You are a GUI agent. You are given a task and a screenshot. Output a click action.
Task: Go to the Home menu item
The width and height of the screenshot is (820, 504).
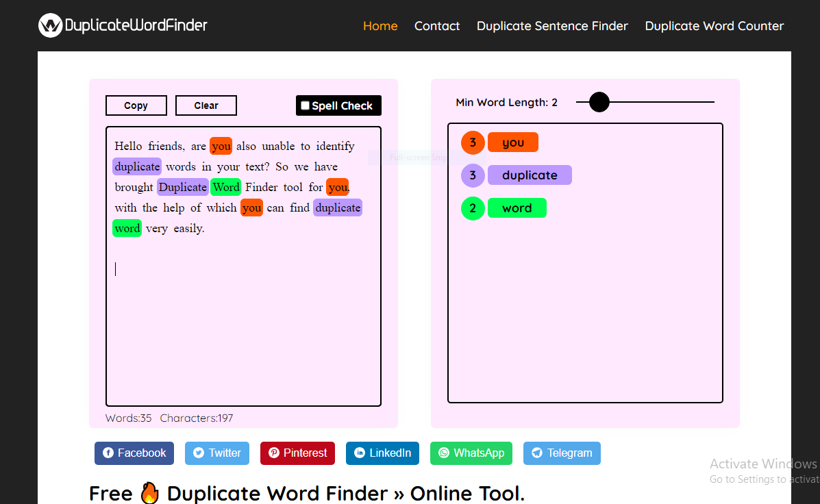click(380, 26)
